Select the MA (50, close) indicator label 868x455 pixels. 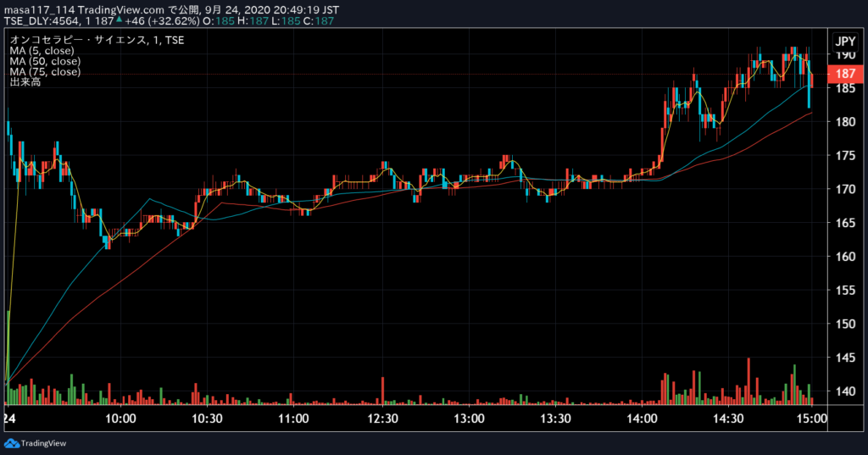pos(45,61)
